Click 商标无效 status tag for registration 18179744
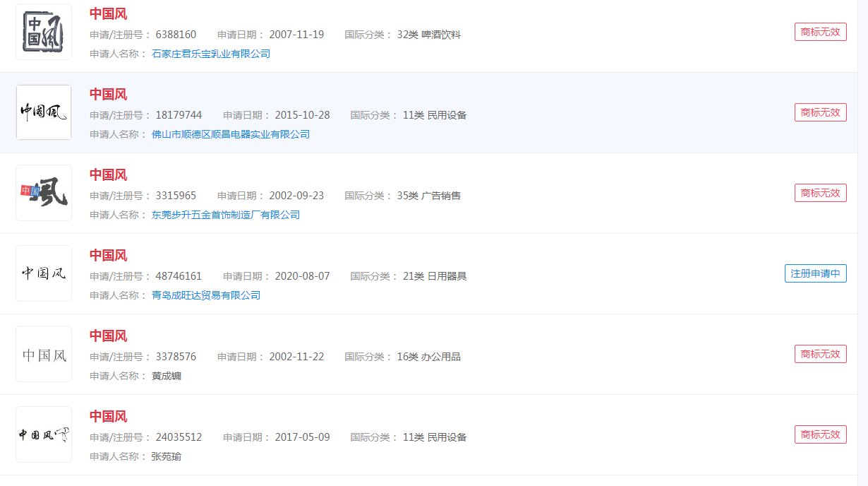Image resolution: width=868 pixels, height=486 pixels. pyautogui.click(x=821, y=112)
